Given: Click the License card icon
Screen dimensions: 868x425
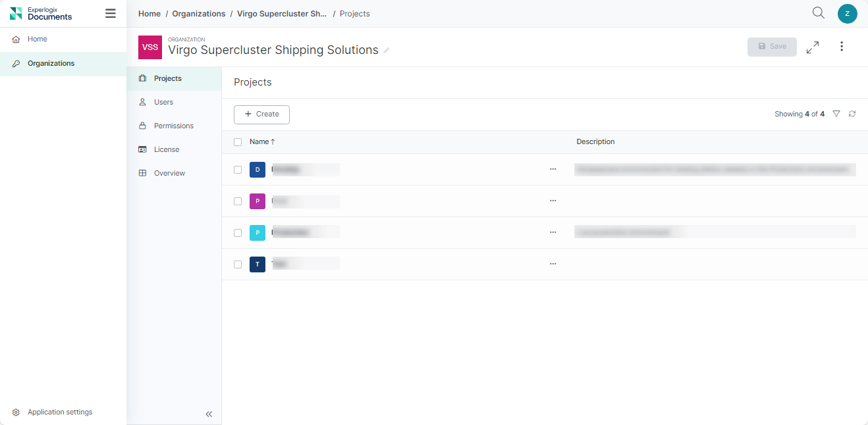Looking at the screenshot, I should click(142, 149).
